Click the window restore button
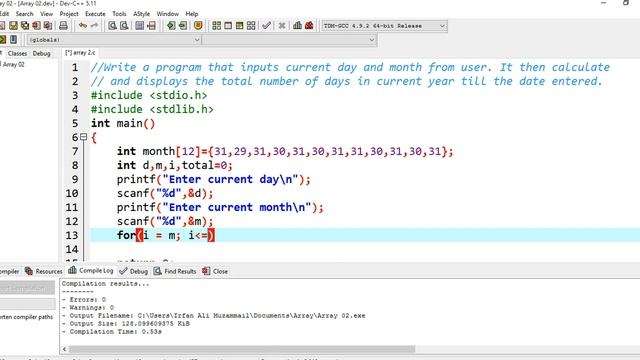This screenshot has height=360, width=640. point(626,3)
